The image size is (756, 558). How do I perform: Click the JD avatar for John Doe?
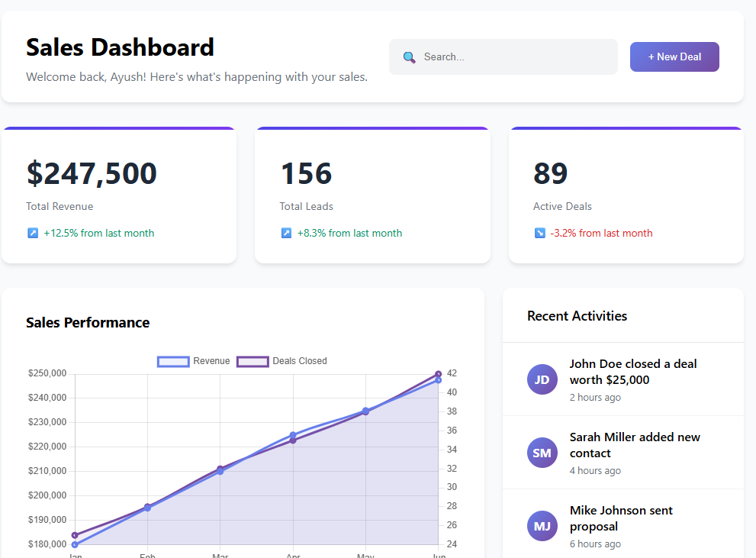(x=542, y=379)
